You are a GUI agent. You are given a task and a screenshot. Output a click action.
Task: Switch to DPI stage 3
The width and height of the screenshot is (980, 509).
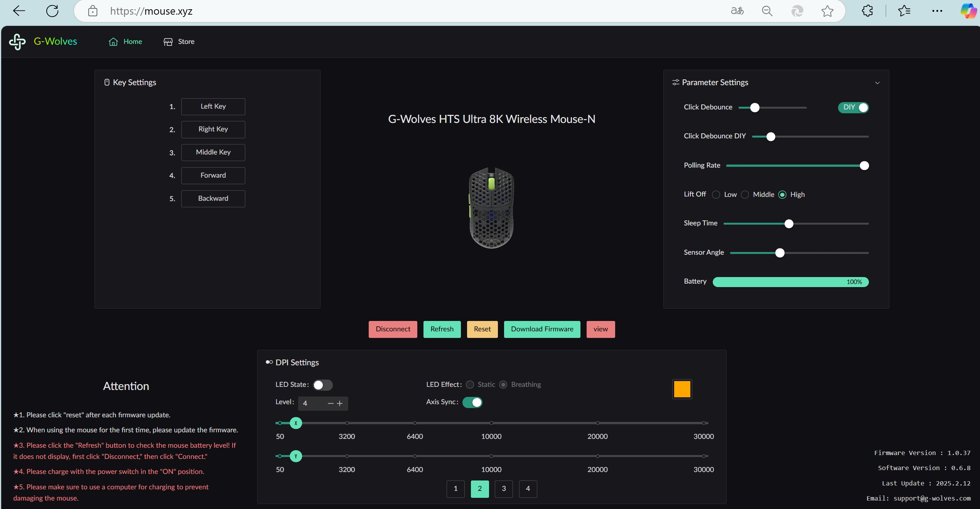(504, 489)
